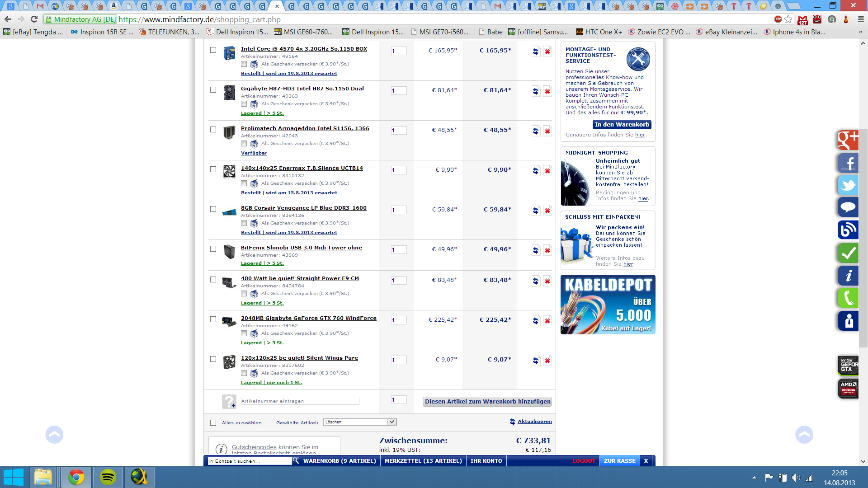Click the green checkmark sidebar button

(x=848, y=253)
